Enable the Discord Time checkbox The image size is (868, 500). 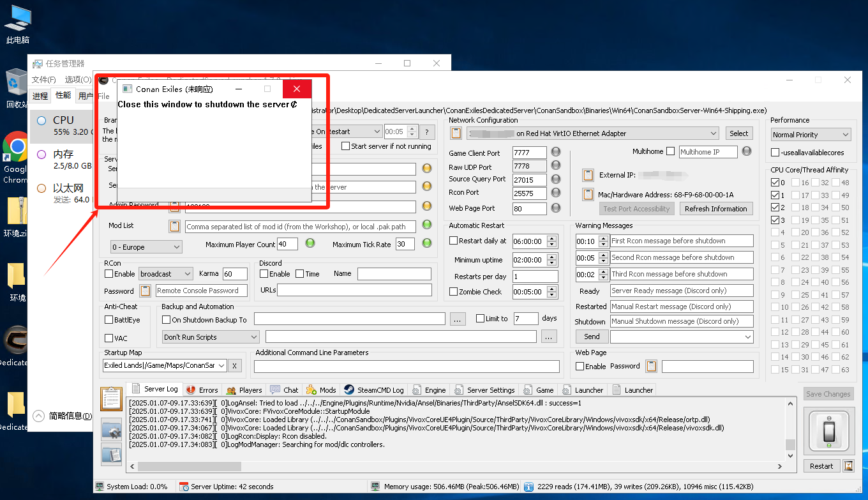299,274
